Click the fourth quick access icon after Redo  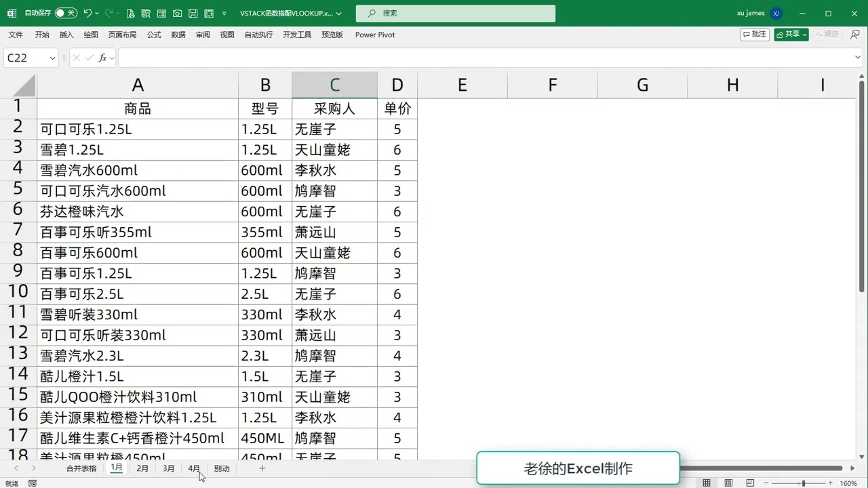[x=177, y=13]
